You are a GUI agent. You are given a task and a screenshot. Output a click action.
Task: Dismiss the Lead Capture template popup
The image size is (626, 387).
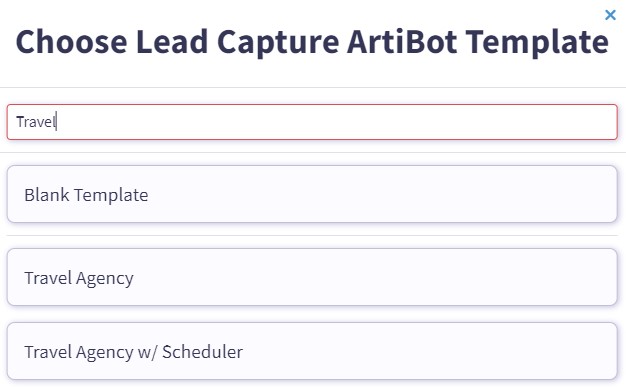(610, 15)
